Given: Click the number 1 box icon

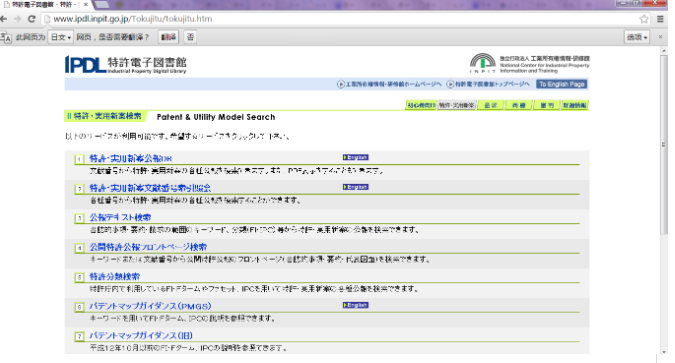Looking at the screenshot, I should click(x=79, y=159).
